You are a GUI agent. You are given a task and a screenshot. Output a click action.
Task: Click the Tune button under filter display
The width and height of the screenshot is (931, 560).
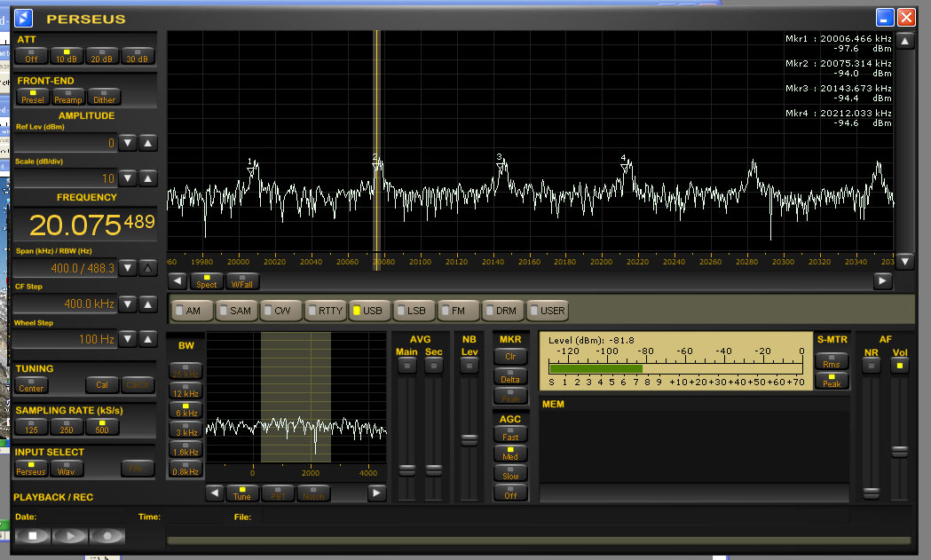(242, 493)
